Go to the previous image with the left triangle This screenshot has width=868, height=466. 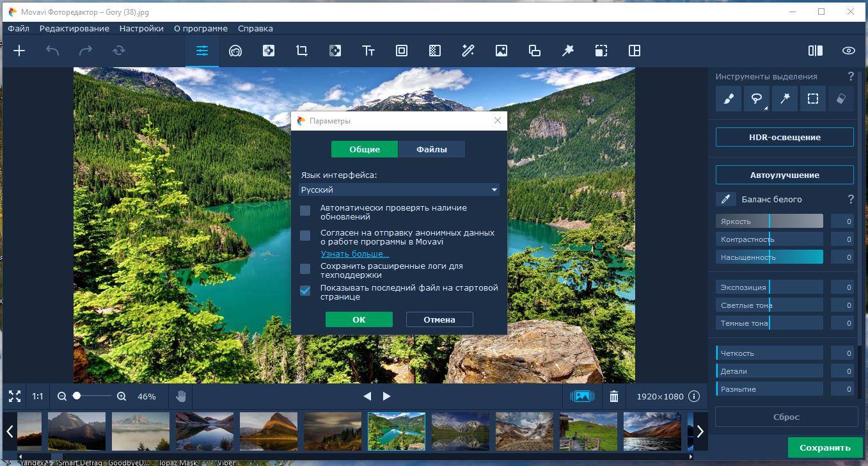tap(367, 396)
